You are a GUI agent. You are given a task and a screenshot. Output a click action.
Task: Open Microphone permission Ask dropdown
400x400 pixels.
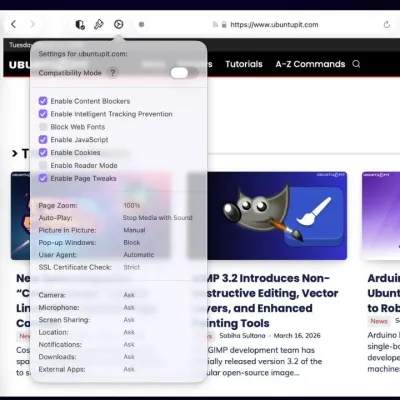[129, 308]
